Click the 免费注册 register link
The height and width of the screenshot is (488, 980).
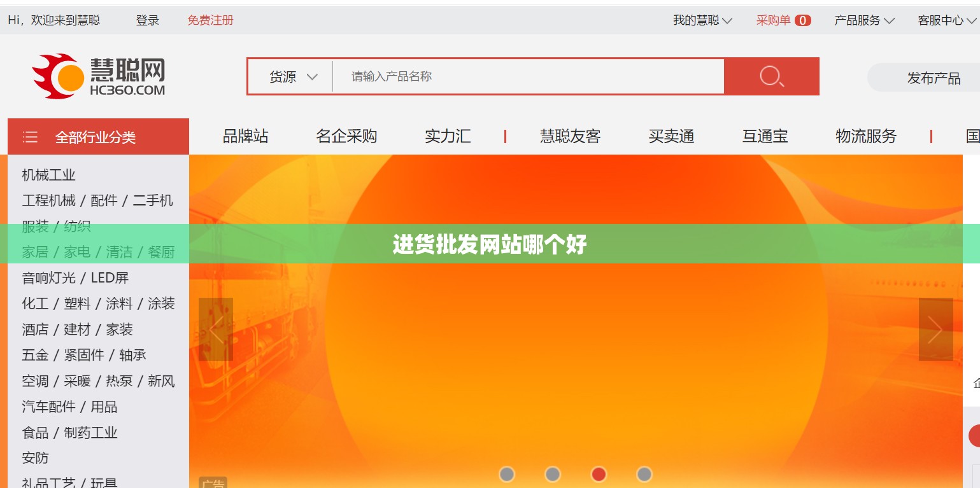pyautogui.click(x=210, y=20)
